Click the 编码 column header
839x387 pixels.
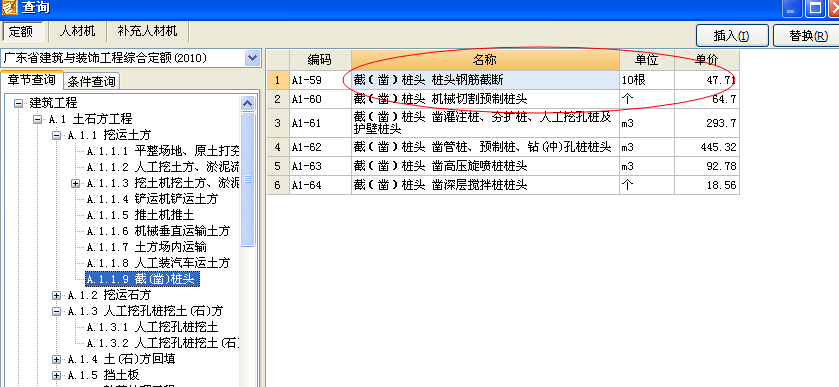pos(320,60)
